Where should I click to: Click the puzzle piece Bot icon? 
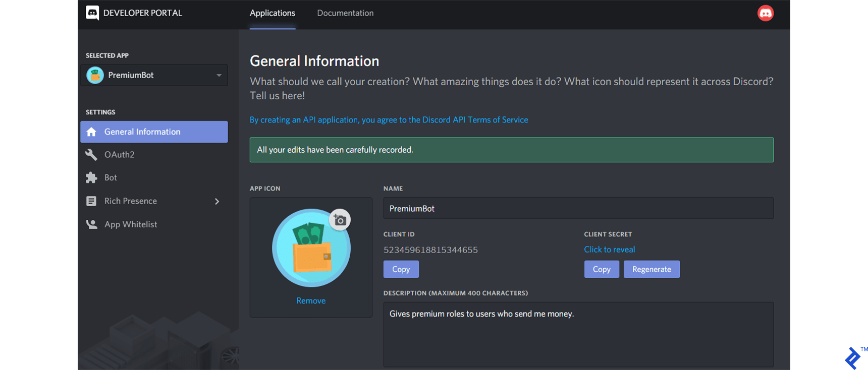point(91,178)
